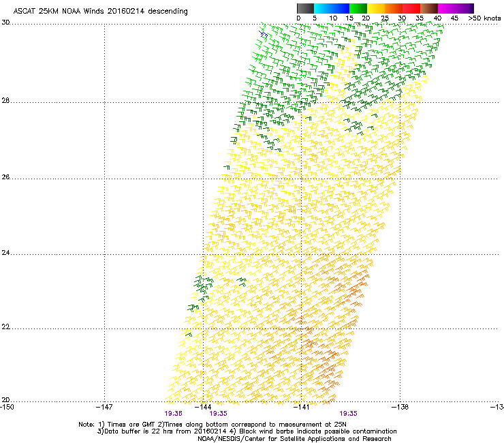Click the red 30-35 knots color segment
This screenshot has width=504, height=443.
411,8
